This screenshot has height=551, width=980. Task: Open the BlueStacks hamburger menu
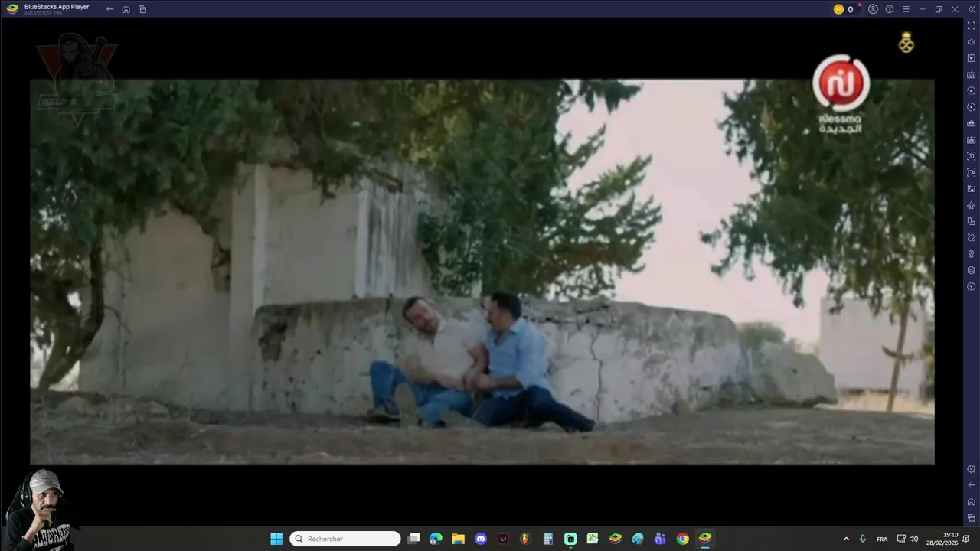coord(906,9)
